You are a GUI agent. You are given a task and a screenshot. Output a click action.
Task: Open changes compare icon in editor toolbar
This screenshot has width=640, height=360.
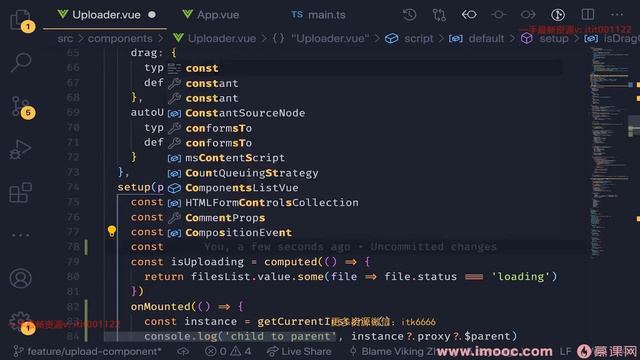pos(439,15)
